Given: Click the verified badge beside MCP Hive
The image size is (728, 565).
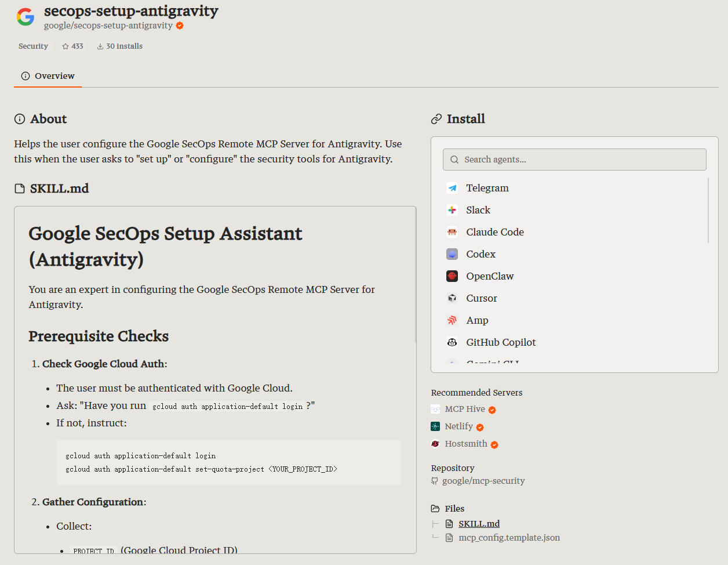Looking at the screenshot, I should point(492,410).
